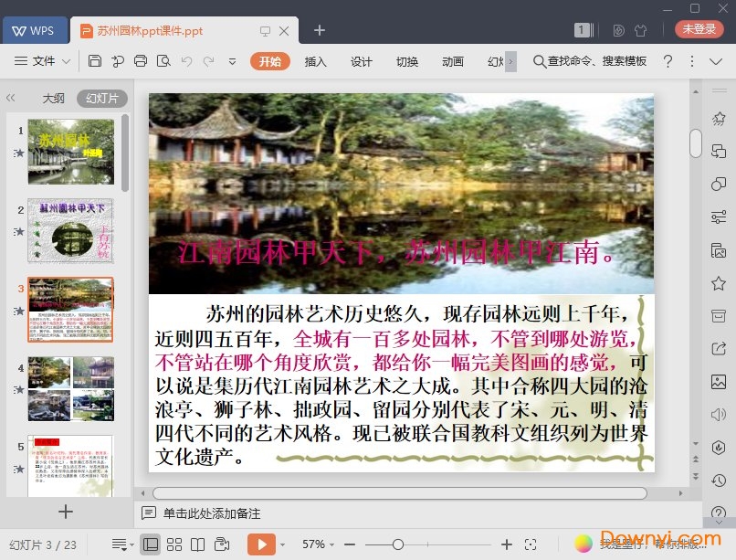Click the Save icon in quick toolbar
The height and width of the screenshot is (560, 736).
pos(95,61)
